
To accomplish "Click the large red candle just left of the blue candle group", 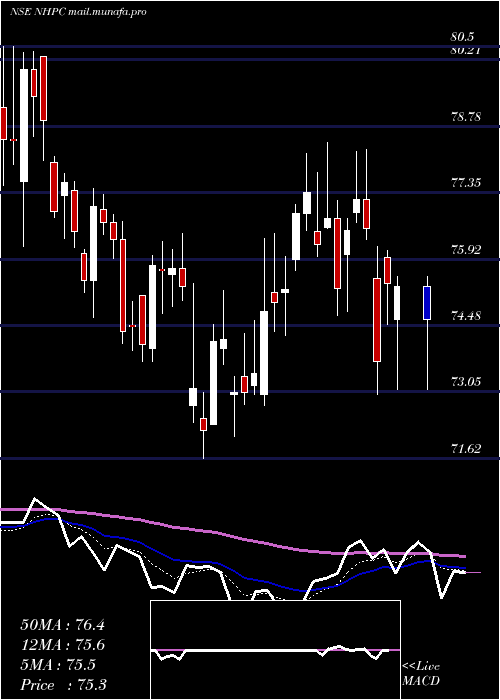I will [377, 320].
